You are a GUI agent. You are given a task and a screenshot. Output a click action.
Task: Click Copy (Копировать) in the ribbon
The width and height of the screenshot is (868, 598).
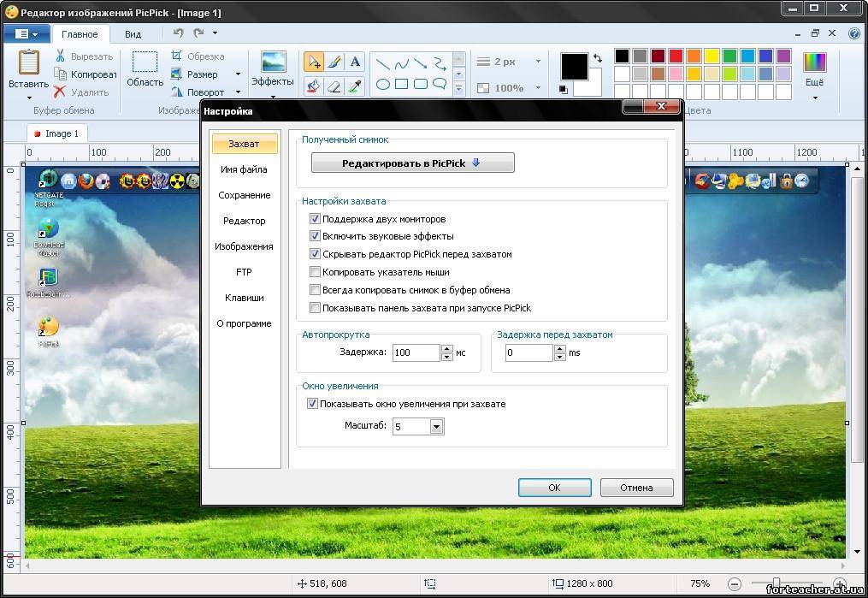tap(86, 74)
